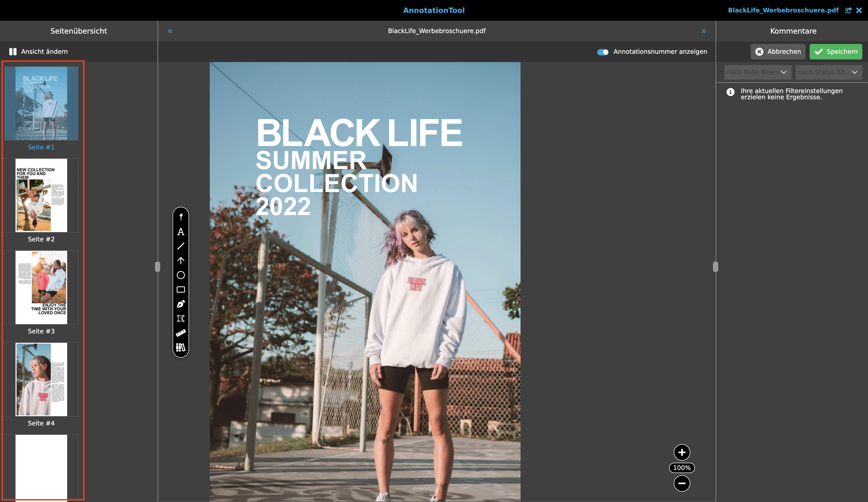Select the line drawing tool

point(181,246)
